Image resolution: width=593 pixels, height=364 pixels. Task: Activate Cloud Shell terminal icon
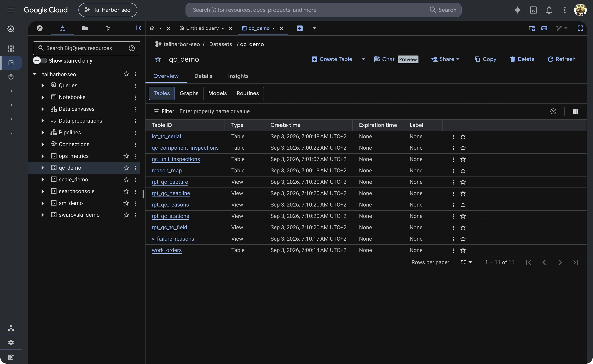(x=533, y=10)
